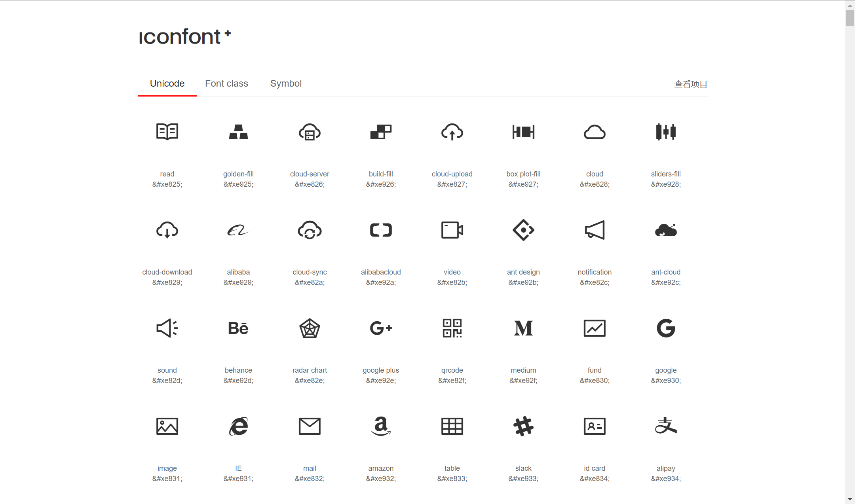Pick the google plus icon

pos(381,328)
